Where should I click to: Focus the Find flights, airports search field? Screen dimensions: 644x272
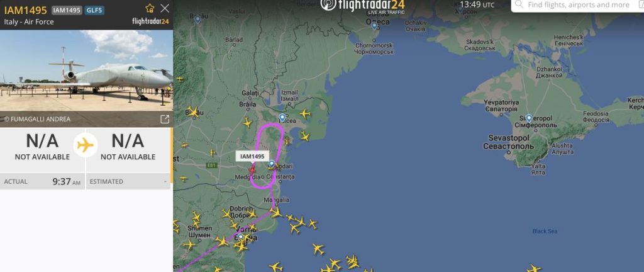click(x=577, y=5)
